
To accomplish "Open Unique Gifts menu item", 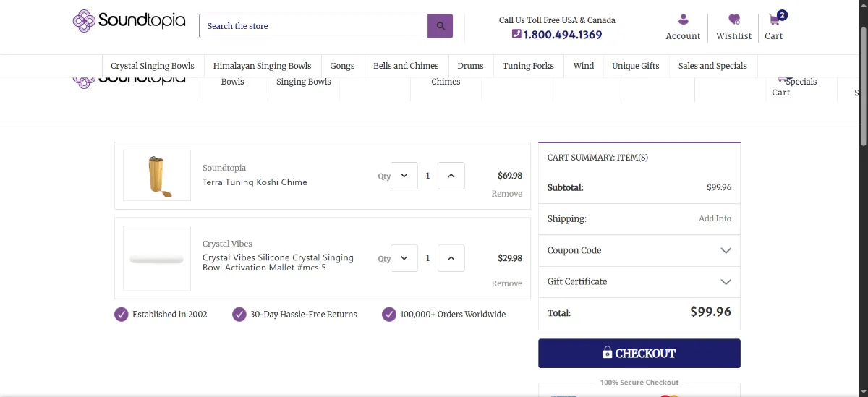I will pos(636,66).
